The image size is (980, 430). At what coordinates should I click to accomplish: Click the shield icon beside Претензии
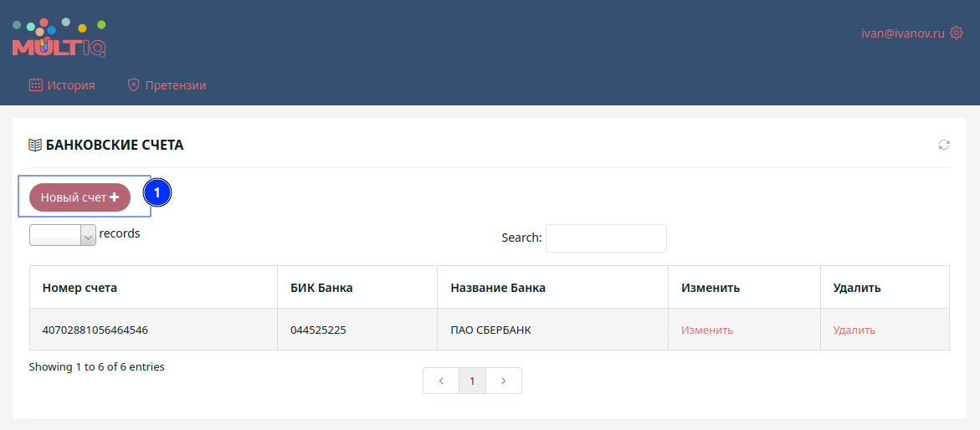[133, 85]
